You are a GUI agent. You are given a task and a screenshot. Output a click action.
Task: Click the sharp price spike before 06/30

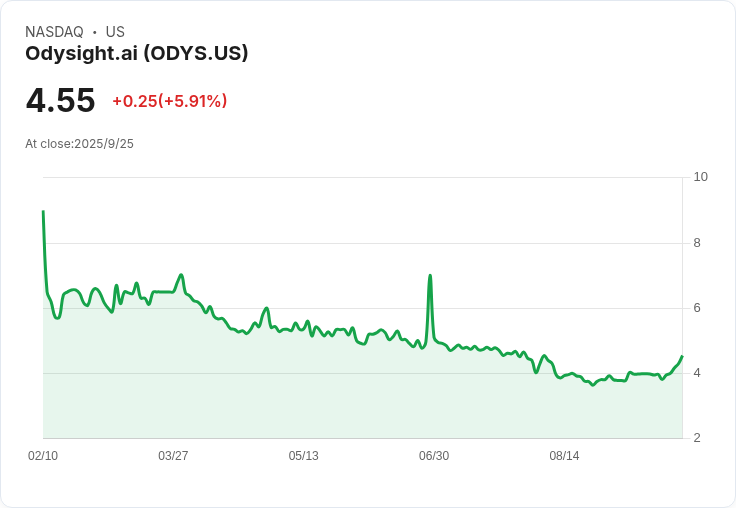430,276
